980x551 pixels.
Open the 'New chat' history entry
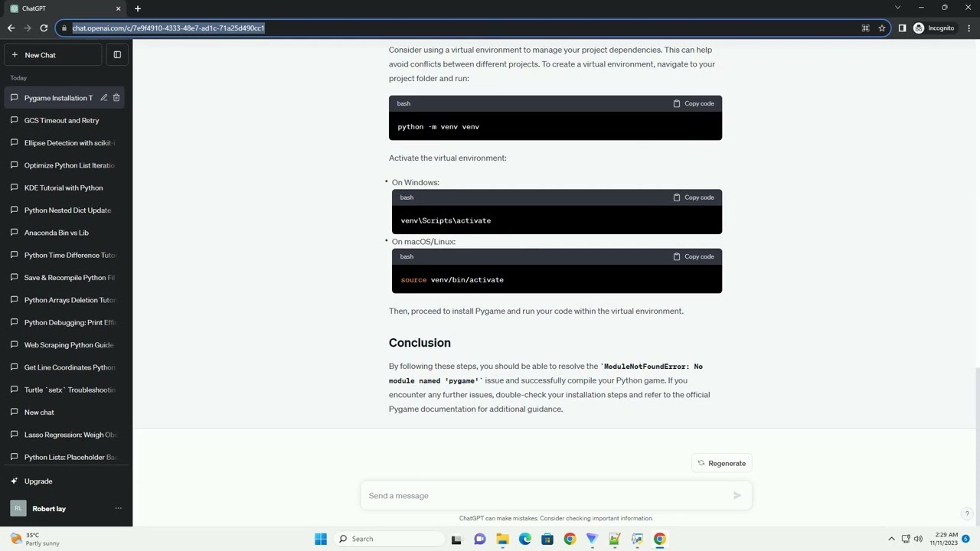pos(66,412)
